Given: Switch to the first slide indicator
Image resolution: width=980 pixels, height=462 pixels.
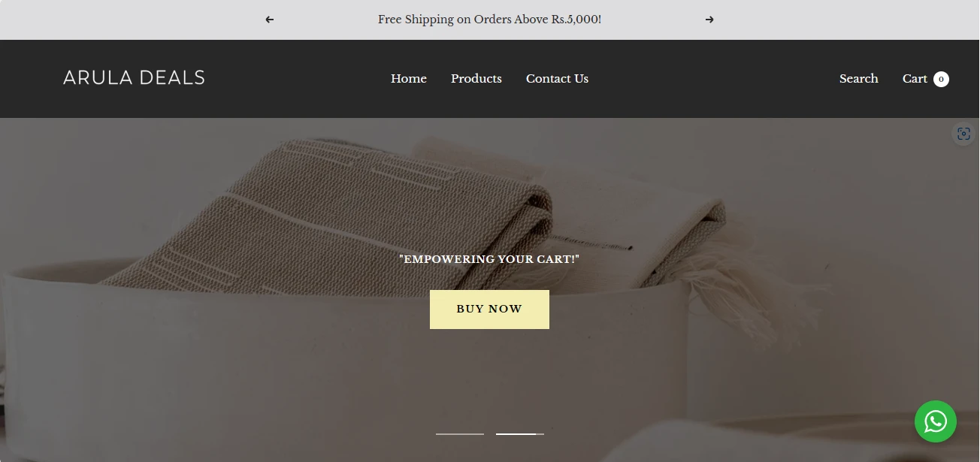Looking at the screenshot, I should pos(460,434).
